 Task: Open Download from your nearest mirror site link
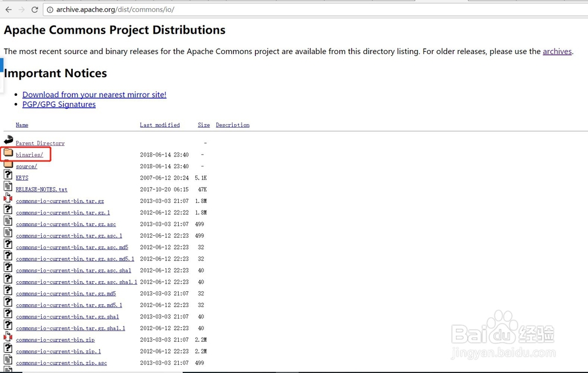[94, 95]
